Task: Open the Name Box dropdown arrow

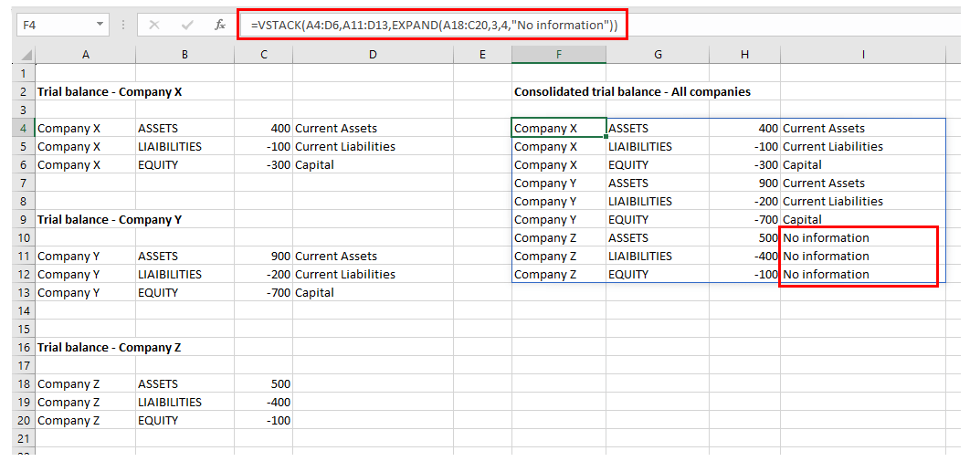Action: [x=100, y=25]
